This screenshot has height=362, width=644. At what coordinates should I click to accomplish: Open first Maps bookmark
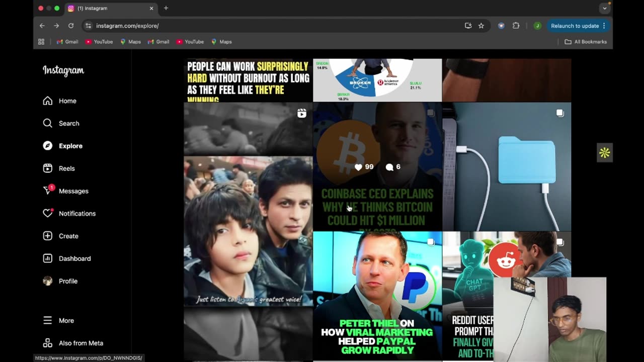[x=130, y=42]
